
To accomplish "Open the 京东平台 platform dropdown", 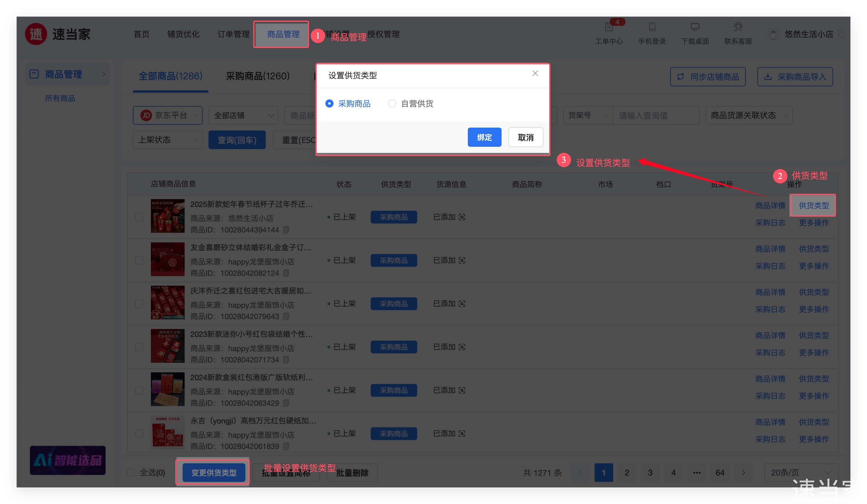I will (167, 115).
